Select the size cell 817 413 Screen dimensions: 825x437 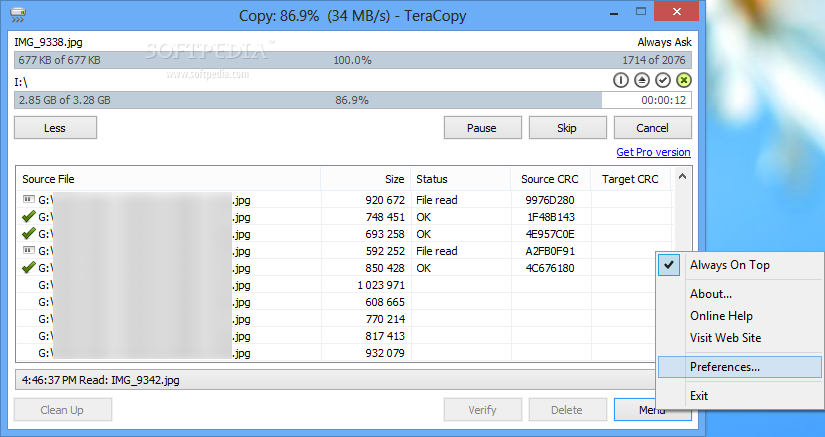[x=385, y=336]
